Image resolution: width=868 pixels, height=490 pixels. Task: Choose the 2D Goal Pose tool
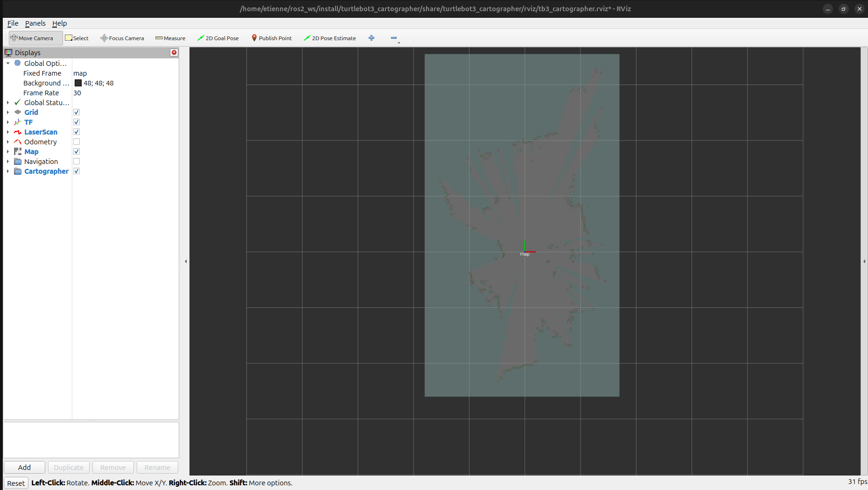tap(218, 38)
